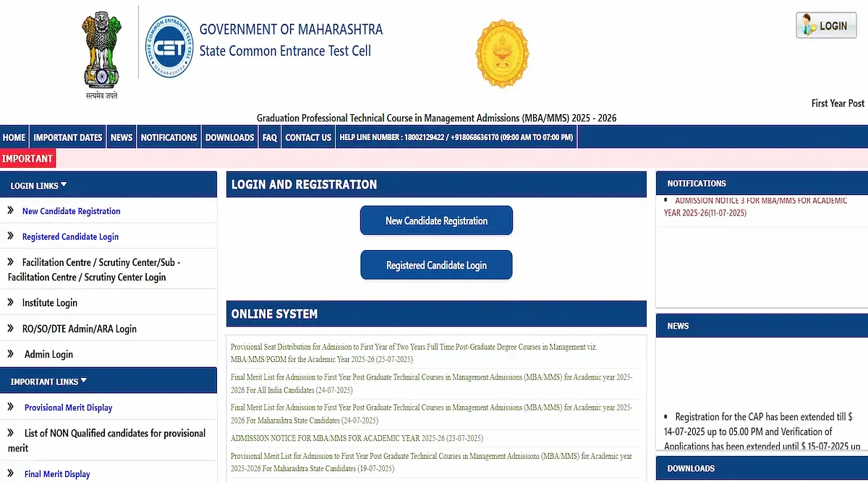The width and height of the screenshot is (868, 482).
Task: Open the Institute Login link
Action: tap(49, 303)
